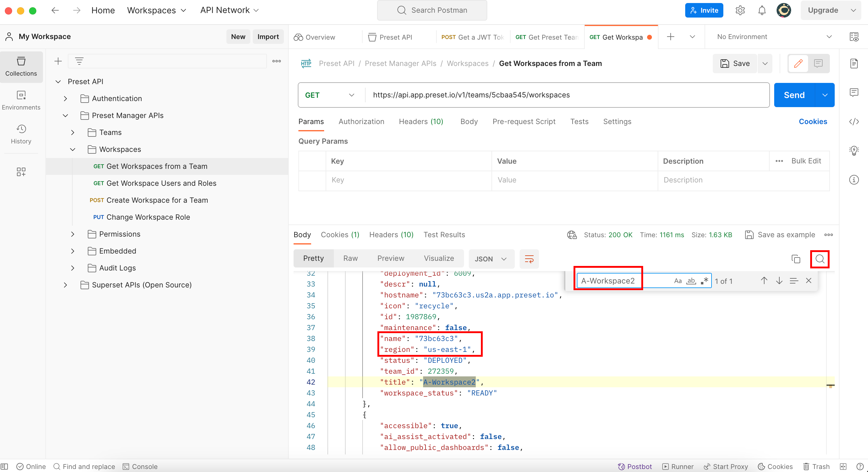
Task: Click the response search magnifier icon
Action: [820, 259]
